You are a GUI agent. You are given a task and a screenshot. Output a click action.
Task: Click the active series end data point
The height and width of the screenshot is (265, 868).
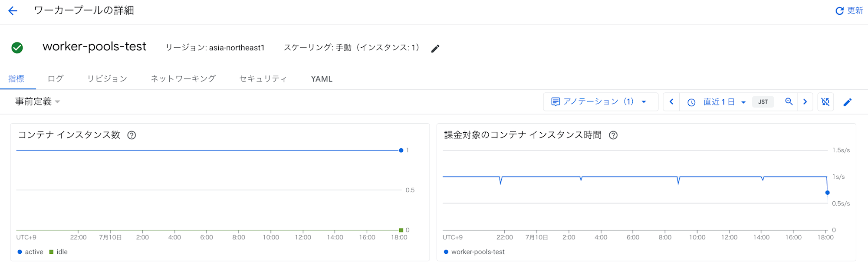(x=401, y=150)
